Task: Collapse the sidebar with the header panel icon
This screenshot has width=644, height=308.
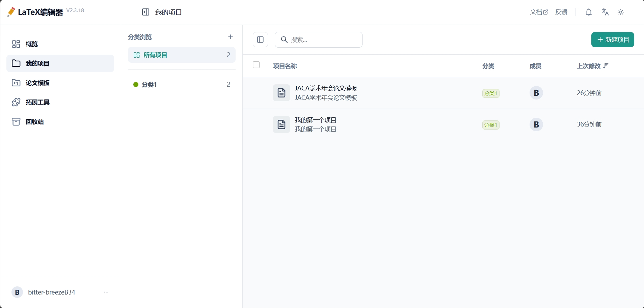Action: [145, 12]
